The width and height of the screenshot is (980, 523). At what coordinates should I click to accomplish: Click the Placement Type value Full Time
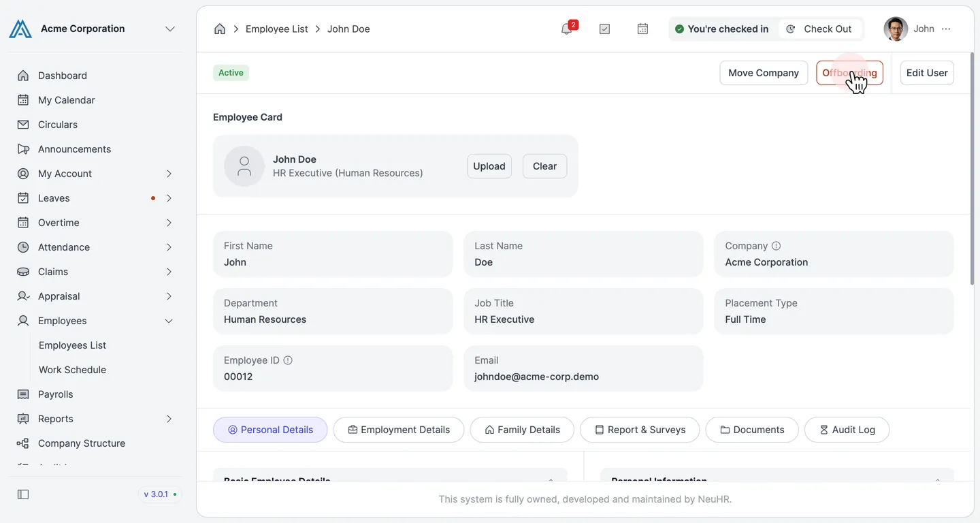pyautogui.click(x=745, y=319)
